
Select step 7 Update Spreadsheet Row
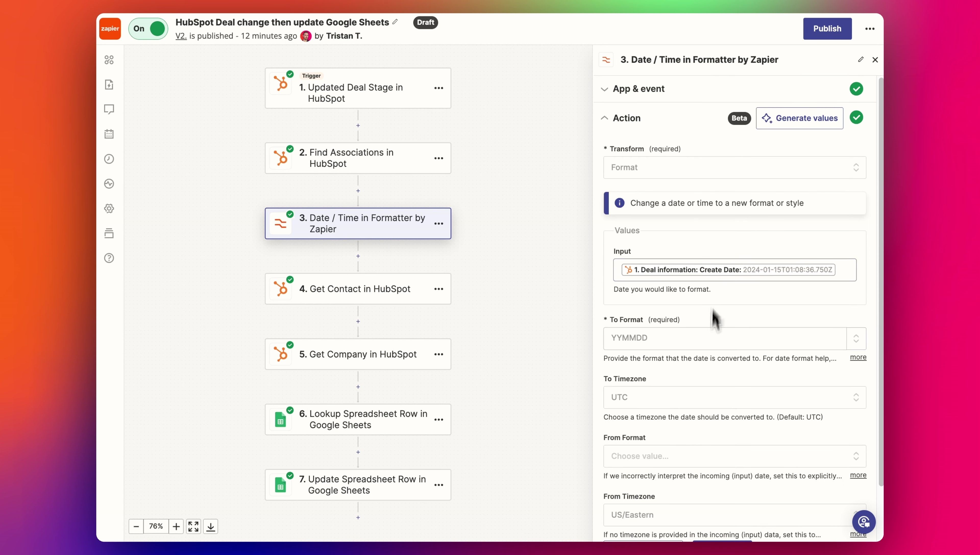tap(358, 485)
